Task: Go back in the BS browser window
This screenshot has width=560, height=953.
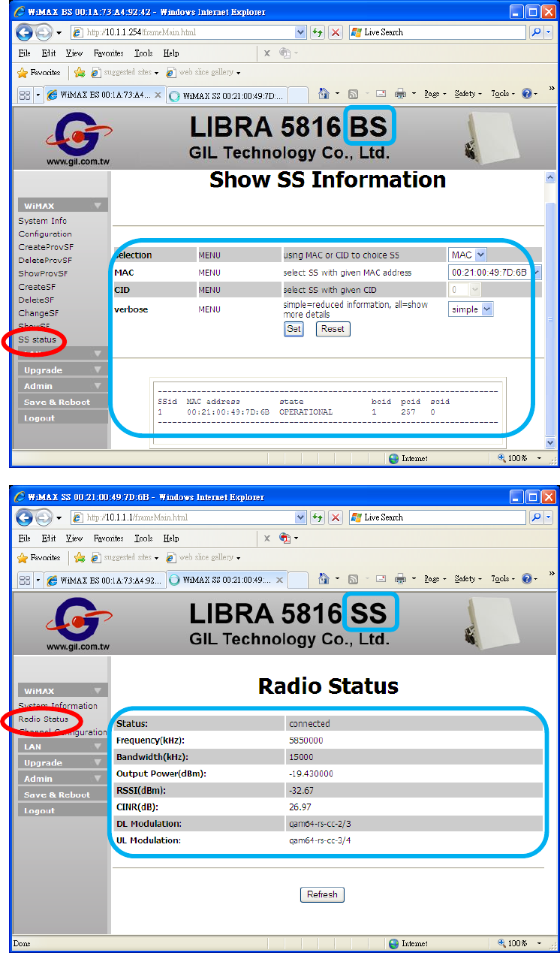Action: pyautogui.click(x=25, y=32)
